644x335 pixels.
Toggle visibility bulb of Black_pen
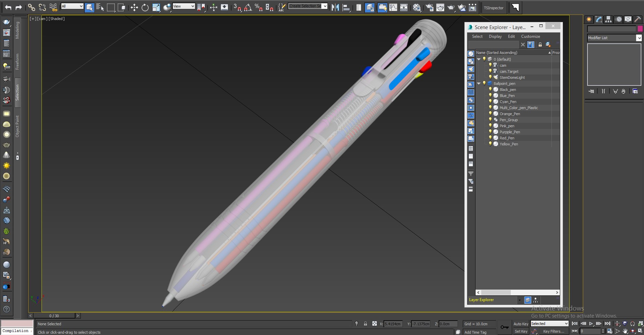tap(490, 89)
